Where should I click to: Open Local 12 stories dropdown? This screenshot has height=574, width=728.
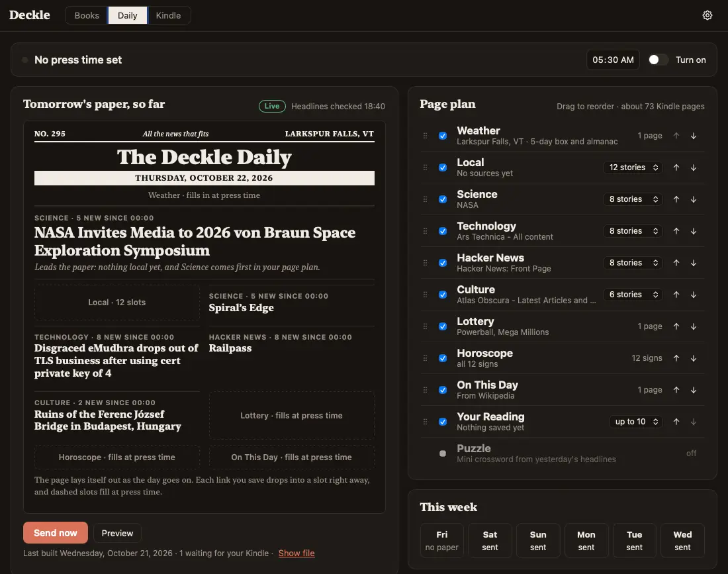[x=633, y=167]
